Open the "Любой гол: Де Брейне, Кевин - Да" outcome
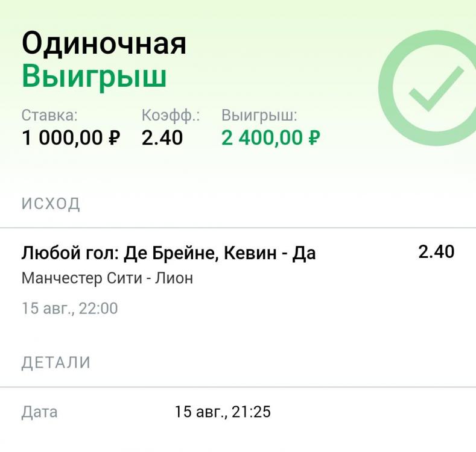 click(x=168, y=254)
